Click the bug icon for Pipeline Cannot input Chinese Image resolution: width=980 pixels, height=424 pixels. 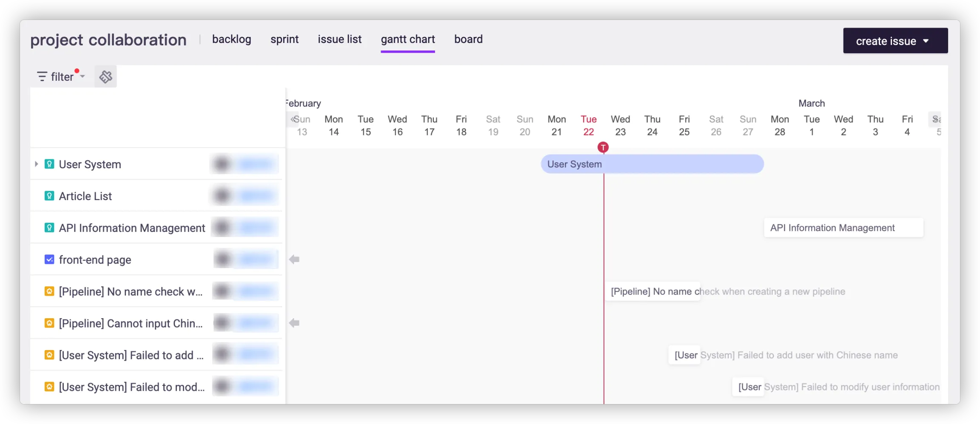[x=49, y=323]
